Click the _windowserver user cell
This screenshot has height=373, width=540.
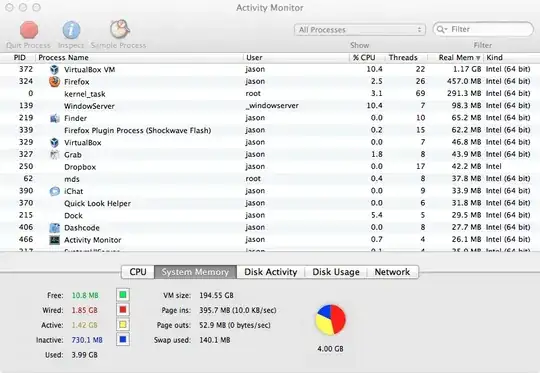(272, 106)
